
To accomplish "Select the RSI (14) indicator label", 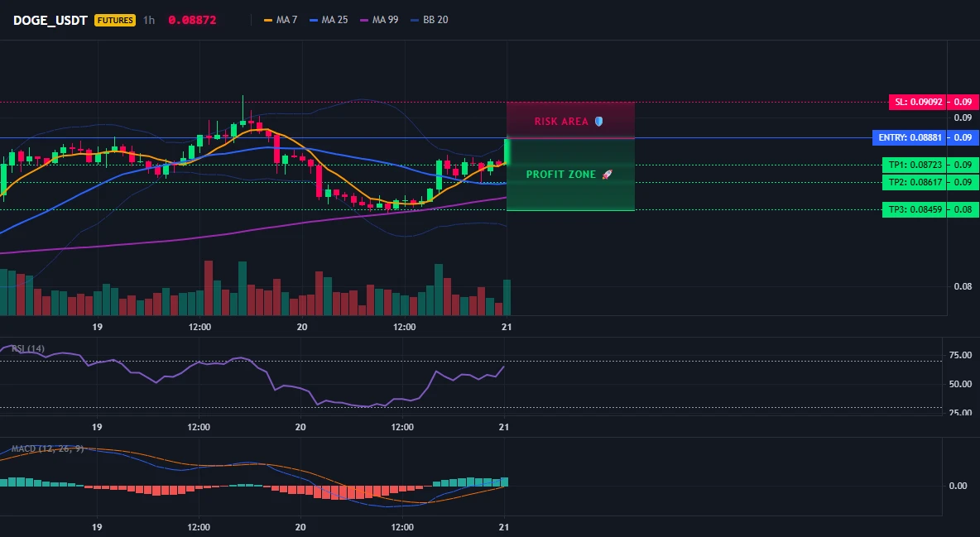I will click(x=28, y=348).
